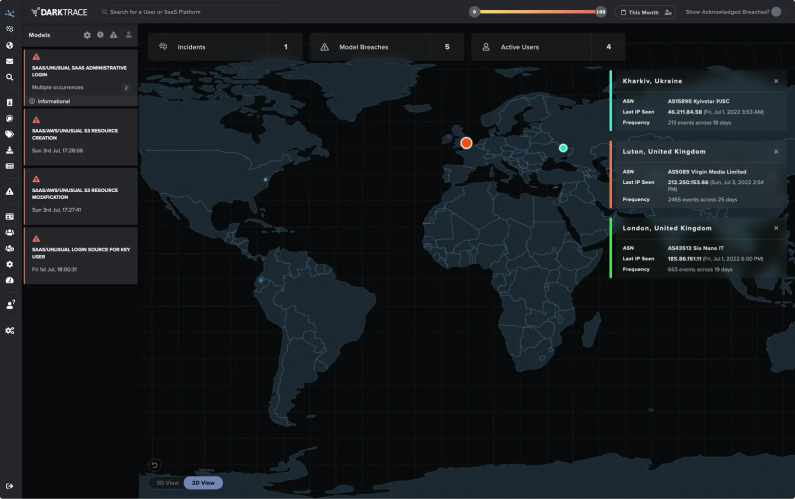This screenshot has width=795, height=499.
Task: Open the This Month date range dropdown
Action: pyautogui.click(x=638, y=12)
